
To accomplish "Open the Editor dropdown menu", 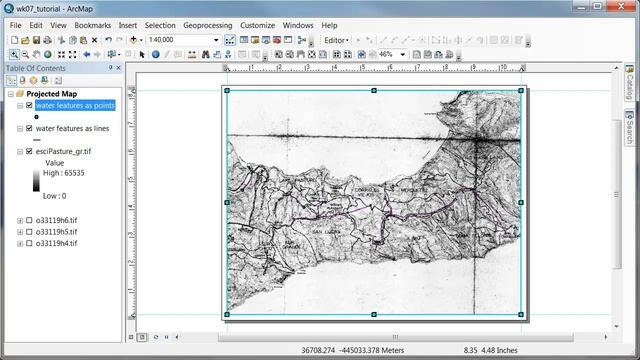I will 336,40.
